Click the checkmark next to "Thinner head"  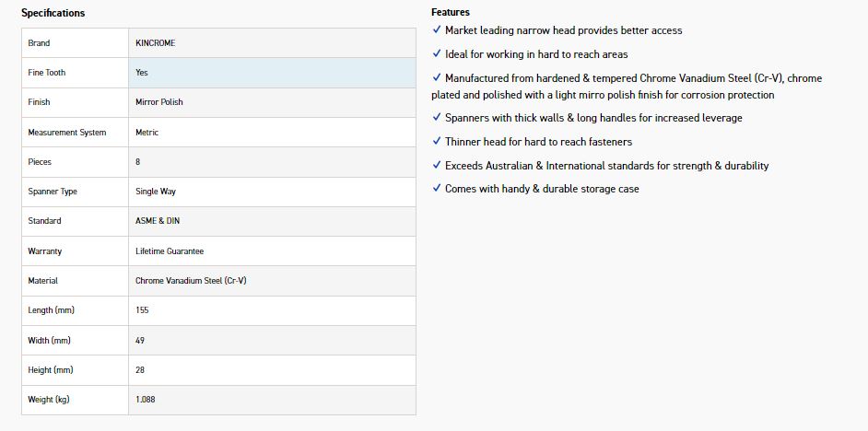tap(436, 142)
